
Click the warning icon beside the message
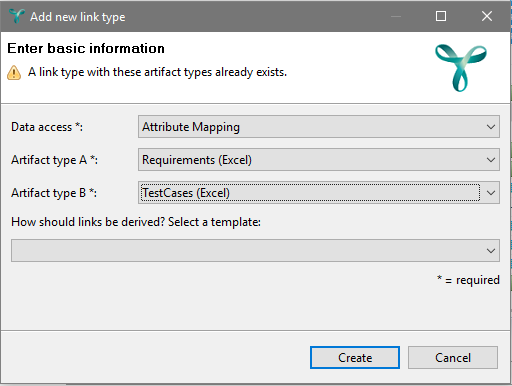click(14, 72)
